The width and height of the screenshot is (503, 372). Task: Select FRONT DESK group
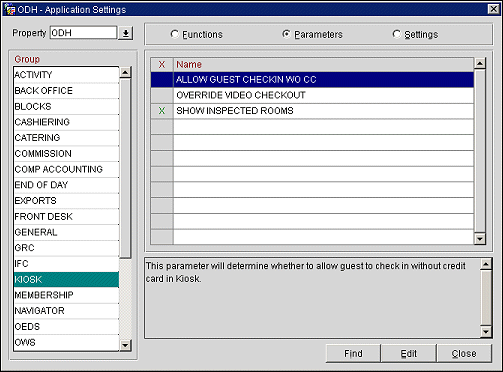pyautogui.click(x=66, y=216)
